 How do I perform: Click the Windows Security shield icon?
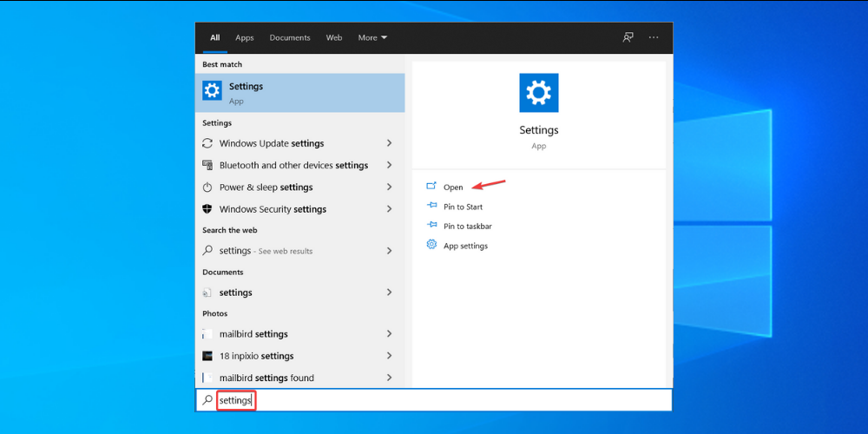[207, 209]
